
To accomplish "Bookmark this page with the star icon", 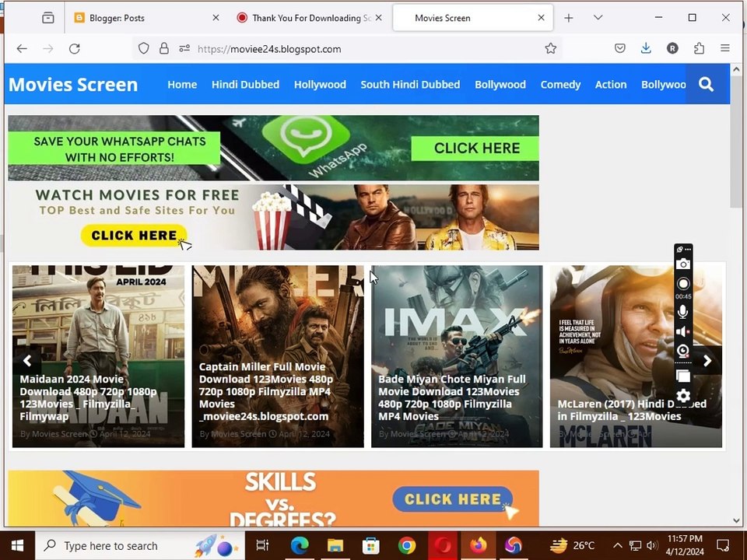I will coord(551,48).
